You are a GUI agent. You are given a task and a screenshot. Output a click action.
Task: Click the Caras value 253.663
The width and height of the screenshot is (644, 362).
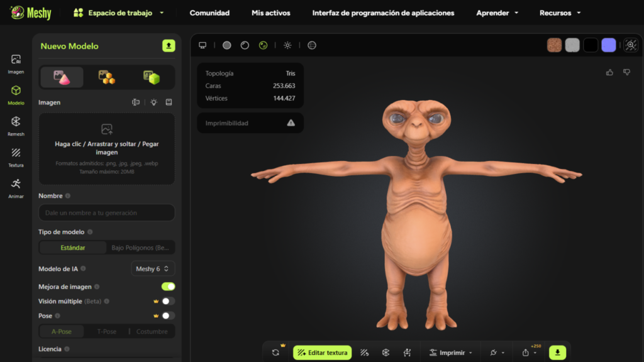point(284,85)
